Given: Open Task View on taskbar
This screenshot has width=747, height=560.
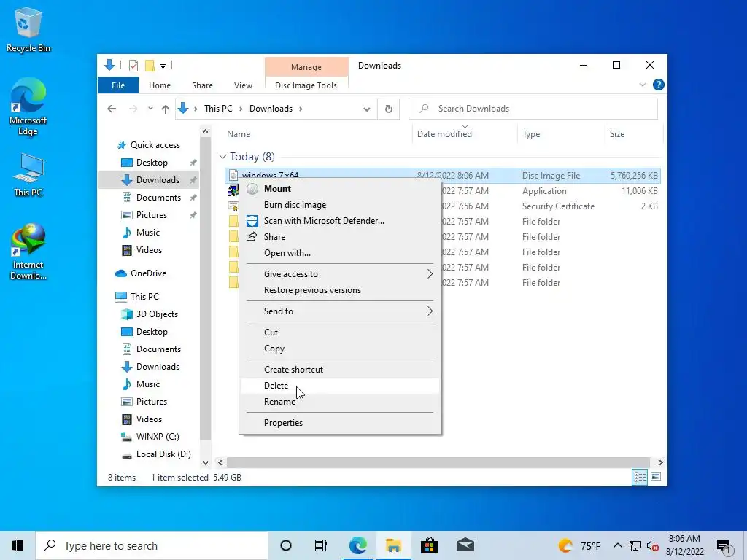Looking at the screenshot, I should pos(321,545).
